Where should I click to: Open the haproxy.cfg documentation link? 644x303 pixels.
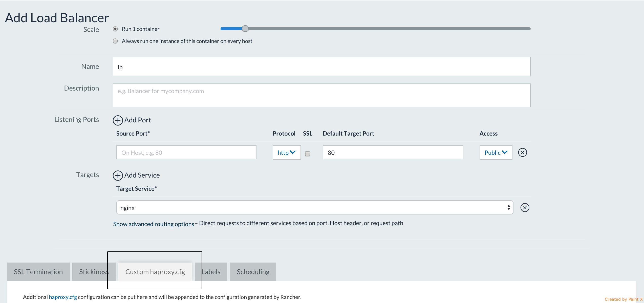(63, 297)
